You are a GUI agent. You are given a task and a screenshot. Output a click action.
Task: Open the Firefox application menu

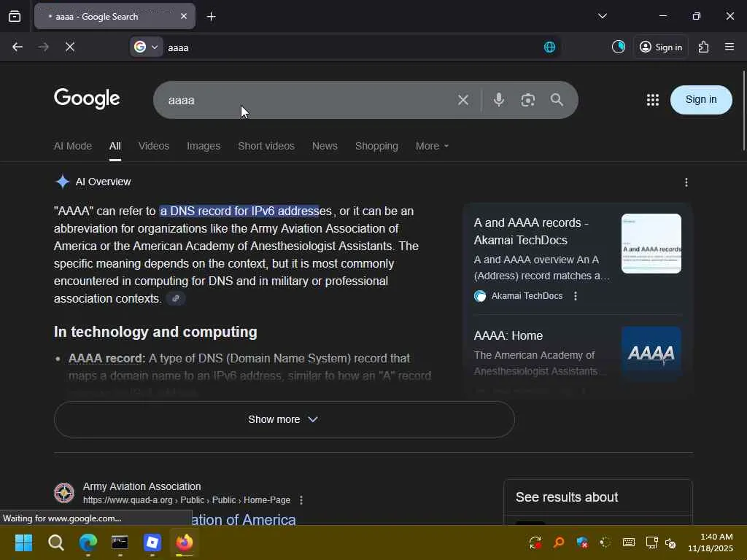pos(729,47)
